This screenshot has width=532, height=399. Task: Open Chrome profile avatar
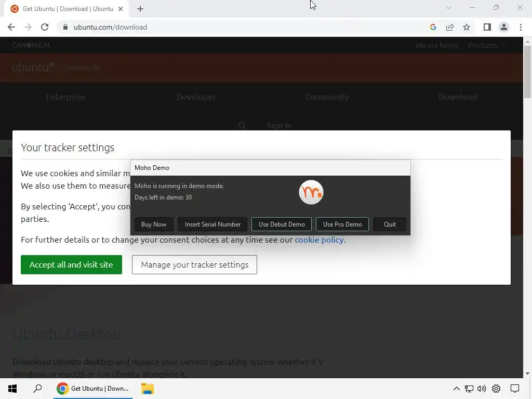(504, 27)
